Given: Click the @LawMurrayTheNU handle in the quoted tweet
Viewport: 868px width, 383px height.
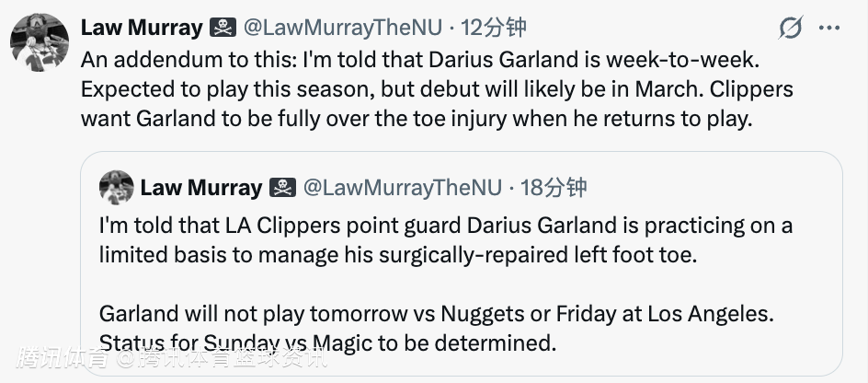Looking at the screenshot, I should [x=403, y=189].
